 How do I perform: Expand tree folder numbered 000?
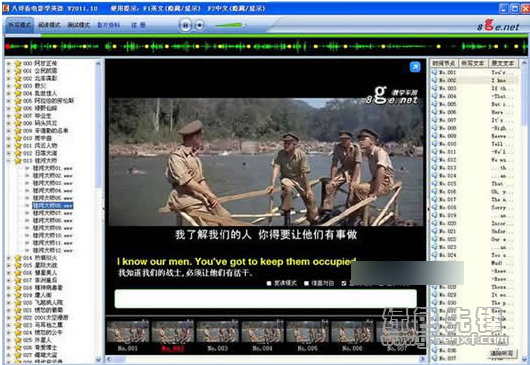(9, 63)
